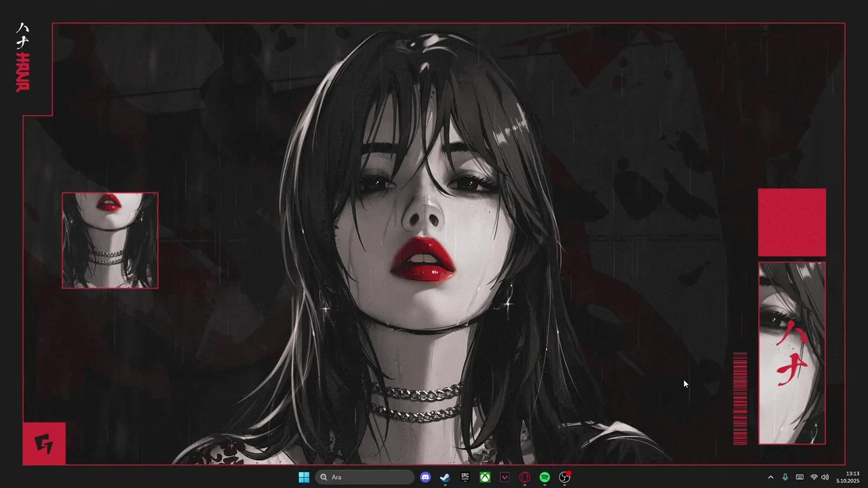
Task: Open Steam from the taskbar
Action: [445, 477]
